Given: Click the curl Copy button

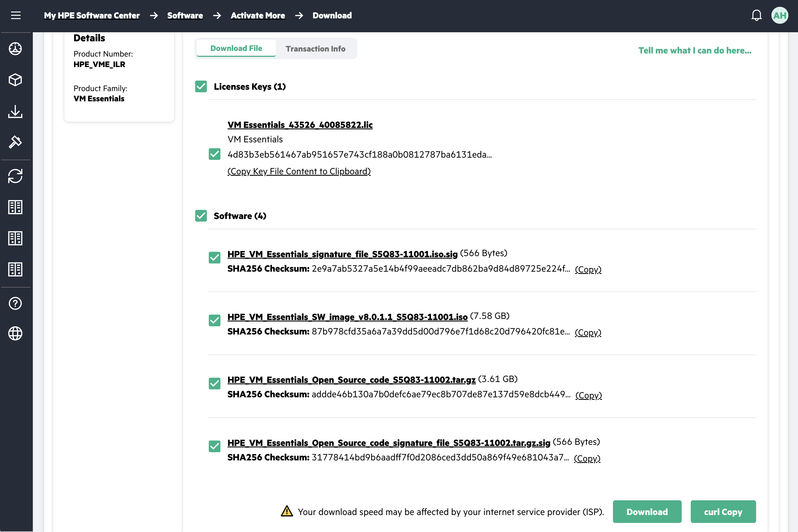Looking at the screenshot, I should [723, 512].
